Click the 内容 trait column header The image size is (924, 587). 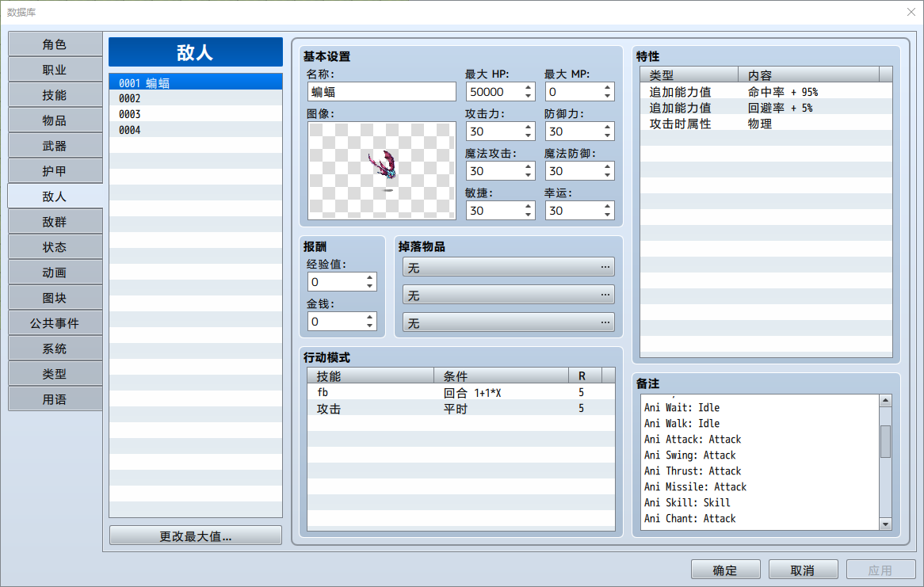click(808, 74)
